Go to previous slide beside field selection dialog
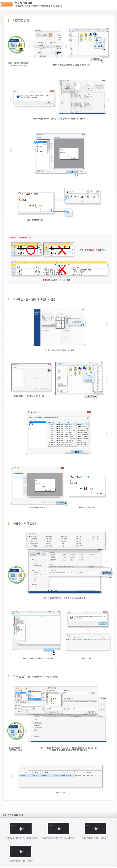This screenshot has height=868, width=117. tap(11, 150)
